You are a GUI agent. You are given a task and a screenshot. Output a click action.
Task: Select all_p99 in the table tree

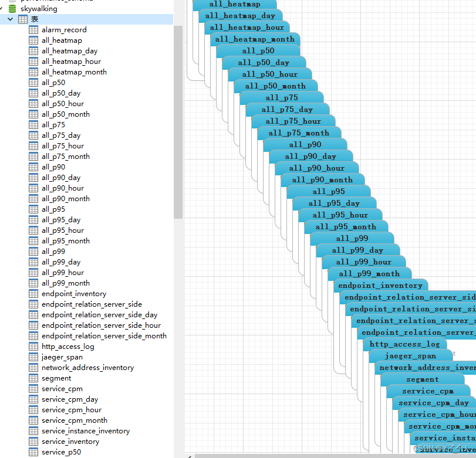tap(53, 252)
